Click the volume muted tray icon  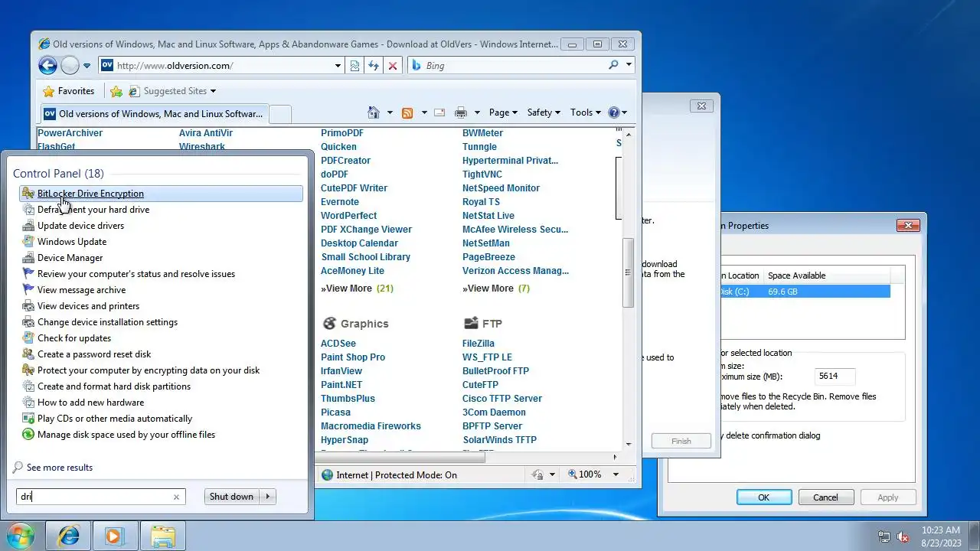(x=903, y=536)
